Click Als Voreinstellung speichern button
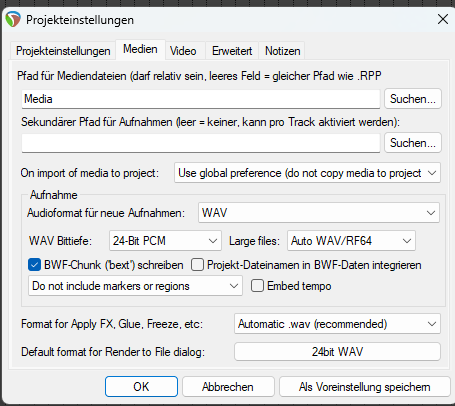This screenshot has width=455, height=406. [x=365, y=387]
